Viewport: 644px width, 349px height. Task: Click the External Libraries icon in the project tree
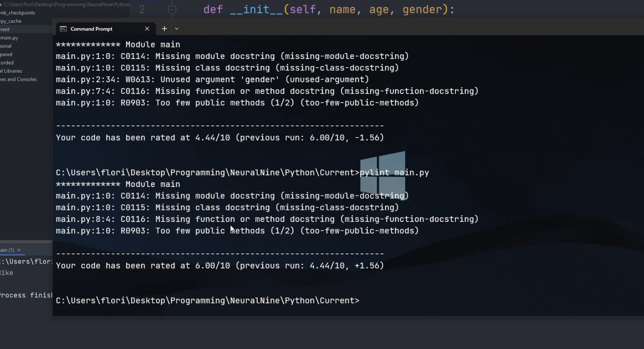(1, 71)
